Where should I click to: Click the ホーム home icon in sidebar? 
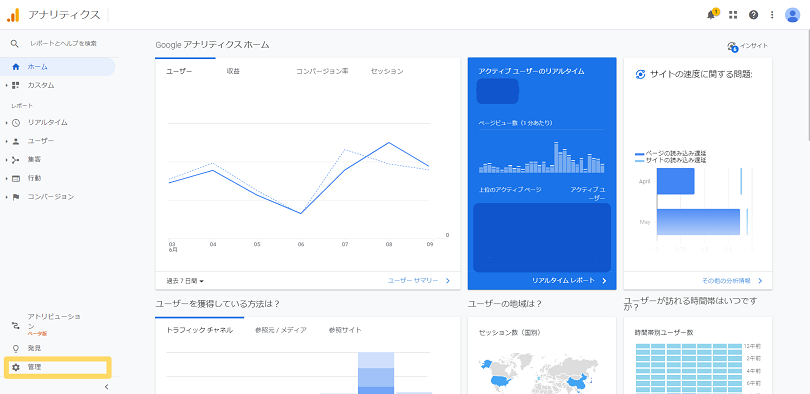click(x=15, y=67)
